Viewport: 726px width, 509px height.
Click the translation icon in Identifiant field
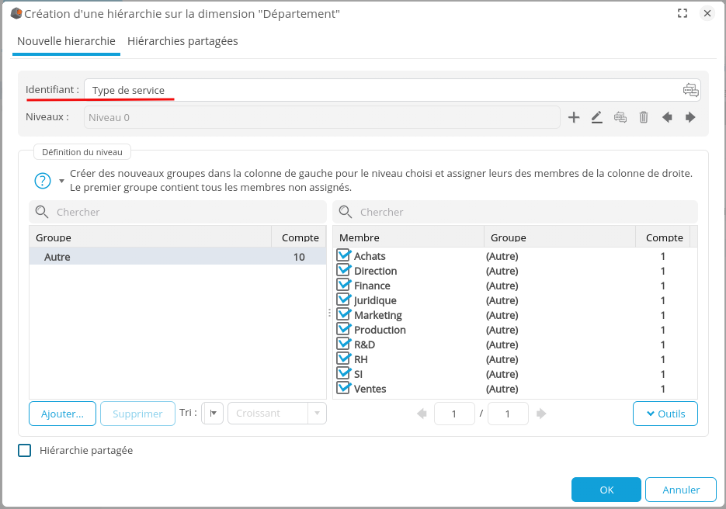coord(690,90)
